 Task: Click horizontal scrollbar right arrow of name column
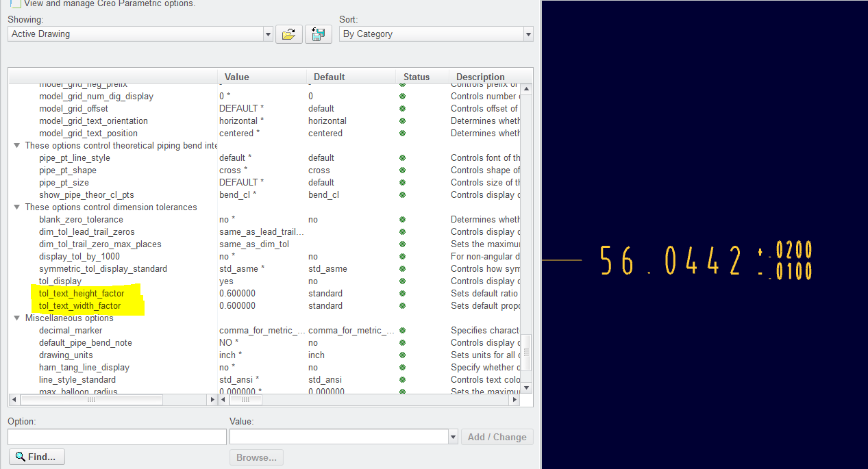click(211, 399)
